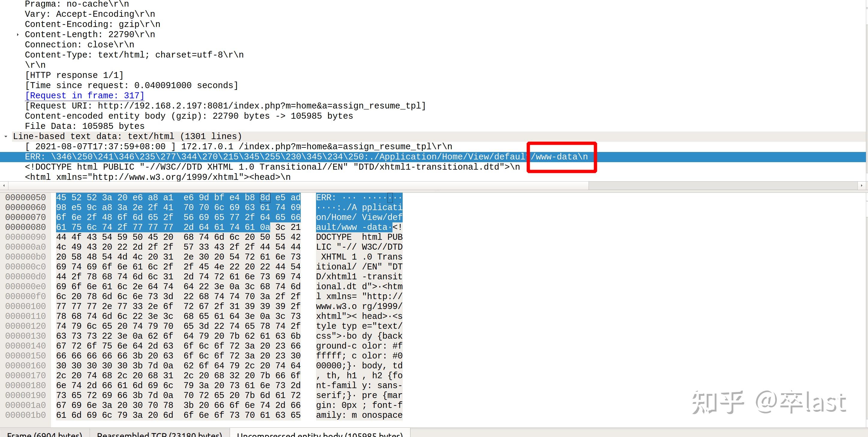The image size is (868, 437).
Task: Select Content-encoded entity body line
Action: coord(189,116)
